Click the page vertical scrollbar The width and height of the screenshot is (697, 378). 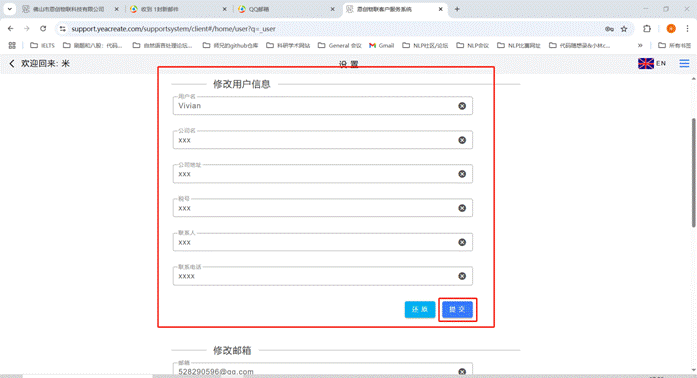693,173
